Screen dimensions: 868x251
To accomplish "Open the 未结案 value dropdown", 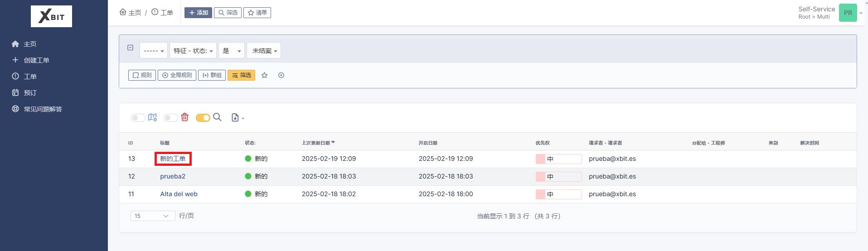I will coord(264,50).
